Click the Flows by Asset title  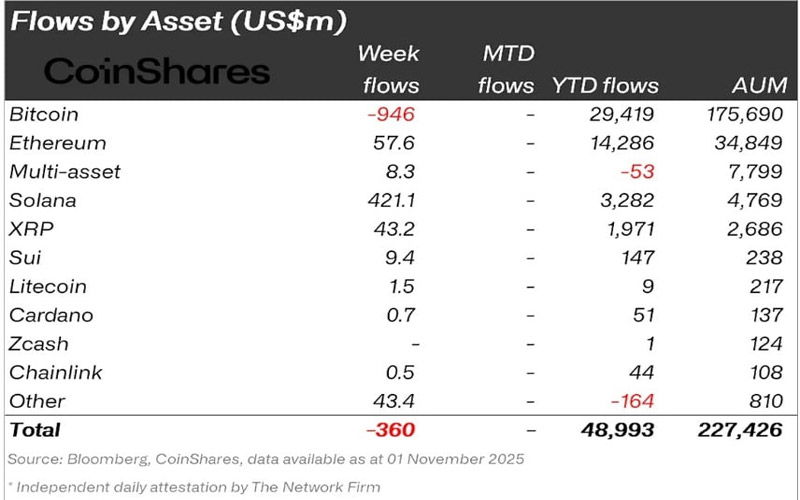click(x=182, y=20)
